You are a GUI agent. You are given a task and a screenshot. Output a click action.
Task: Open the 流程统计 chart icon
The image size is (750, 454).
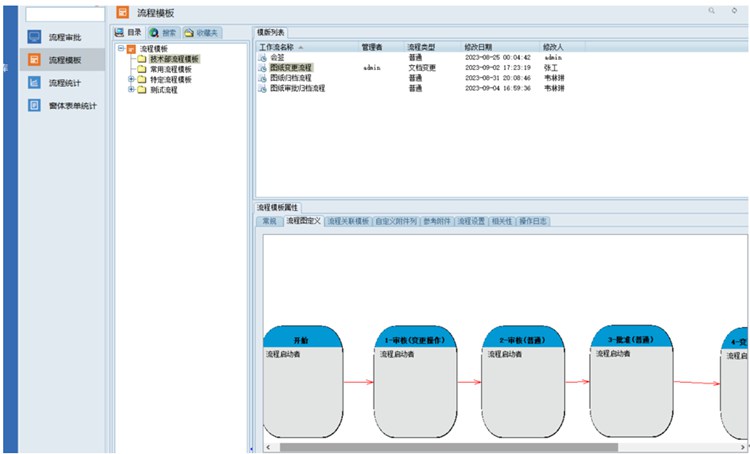[34, 82]
